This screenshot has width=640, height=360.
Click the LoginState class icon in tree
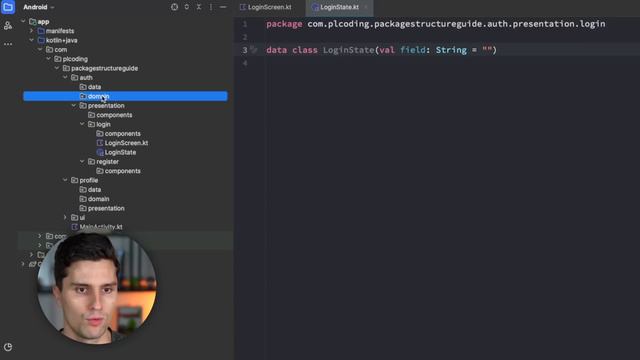coord(100,152)
